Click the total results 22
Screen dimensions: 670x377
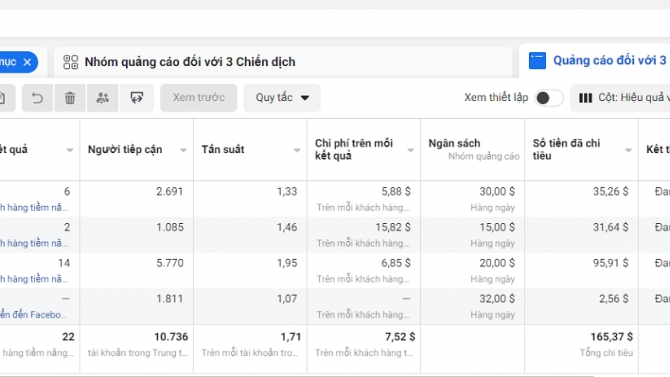[68, 337]
